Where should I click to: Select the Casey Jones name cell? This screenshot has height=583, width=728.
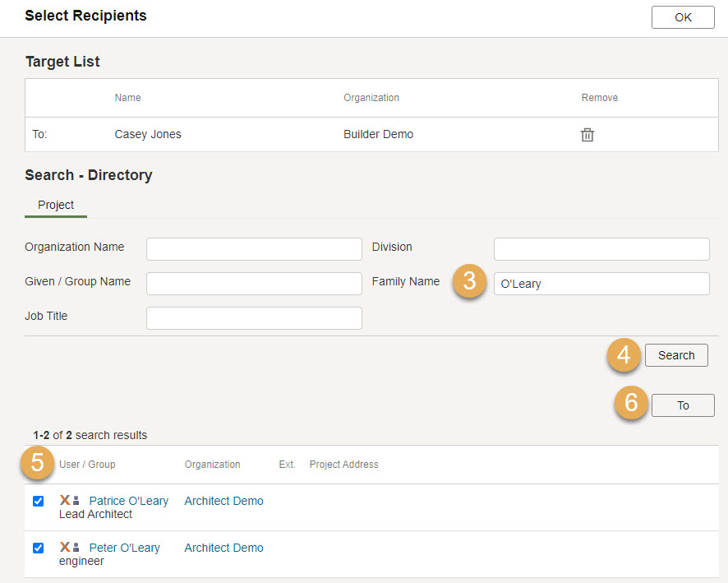pyautogui.click(x=148, y=134)
